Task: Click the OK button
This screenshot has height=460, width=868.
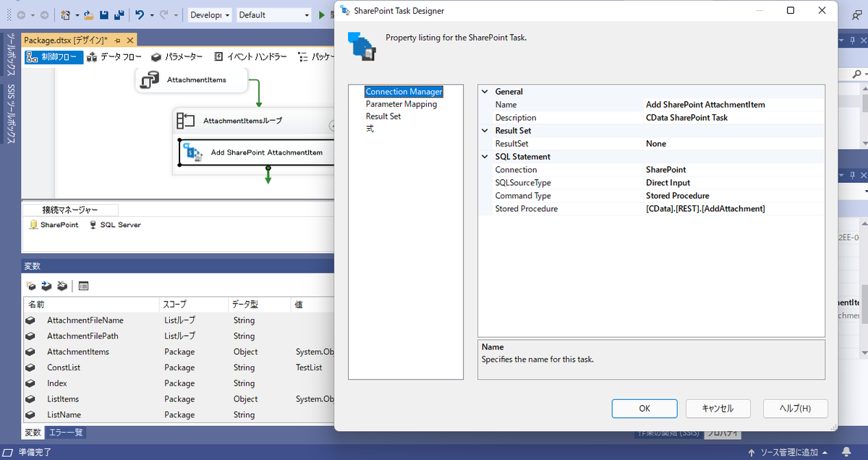Action: coord(644,409)
